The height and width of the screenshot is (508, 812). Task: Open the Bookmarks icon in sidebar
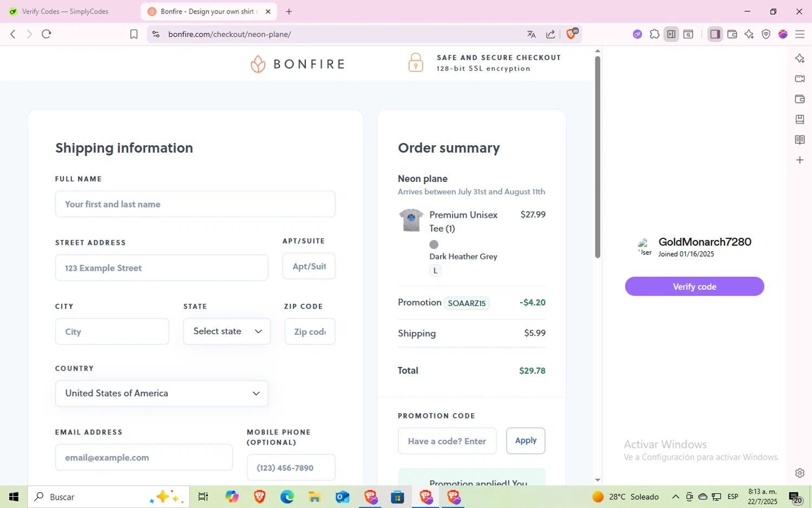(x=800, y=119)
